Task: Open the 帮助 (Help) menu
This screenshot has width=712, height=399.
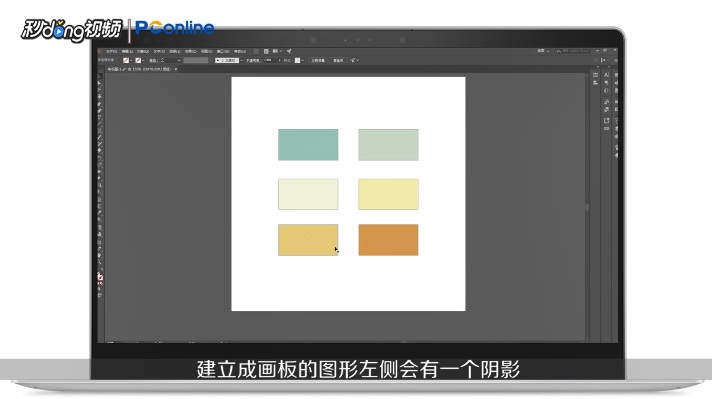Action: click(x=239, y=51)
